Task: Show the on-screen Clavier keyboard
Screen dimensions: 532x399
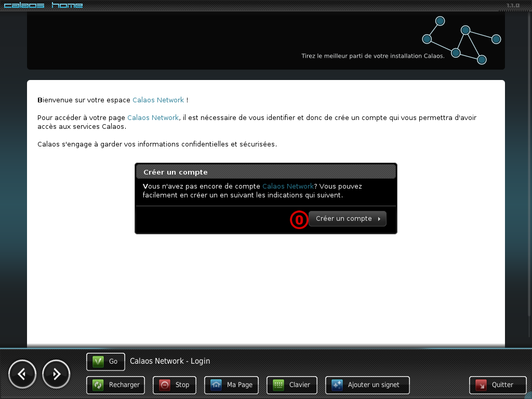Action: 292,385
